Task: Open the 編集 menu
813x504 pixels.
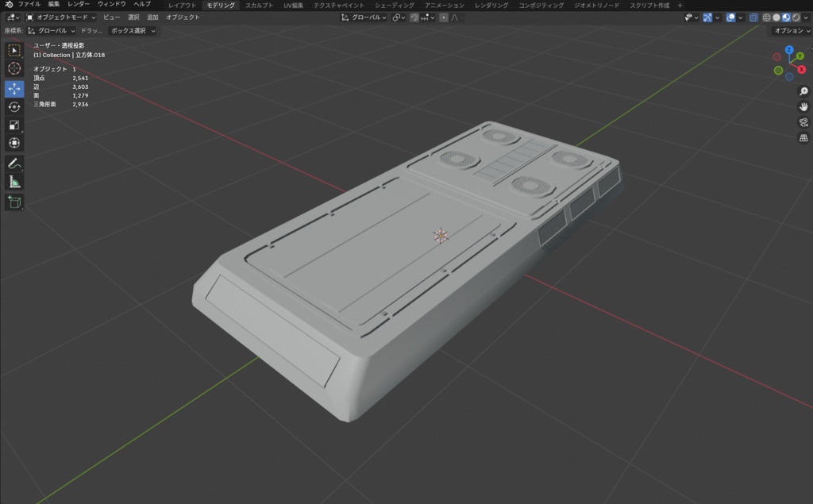Action: pyautogui.click(x=54, y=4)
